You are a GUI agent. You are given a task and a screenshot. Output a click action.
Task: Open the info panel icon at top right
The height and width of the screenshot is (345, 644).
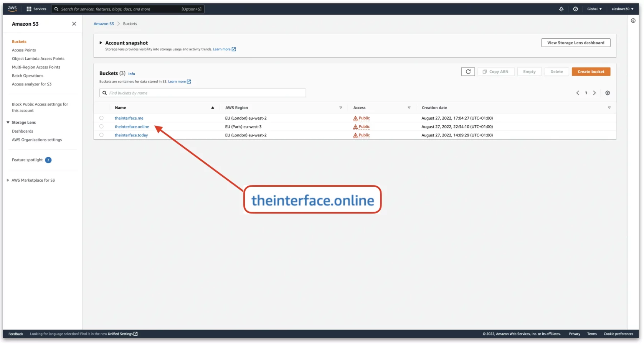click(x=633, y=21)
